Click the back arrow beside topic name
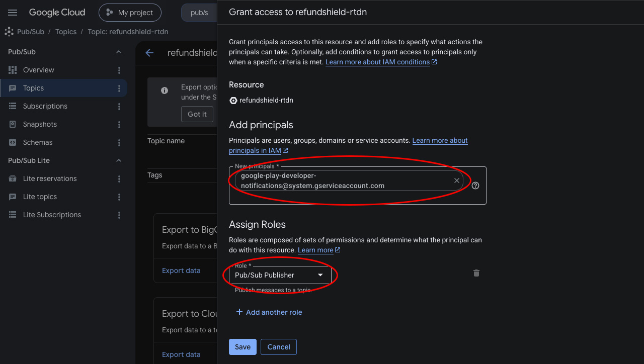This screenshot has height=364, width=644. pos(149,53)
